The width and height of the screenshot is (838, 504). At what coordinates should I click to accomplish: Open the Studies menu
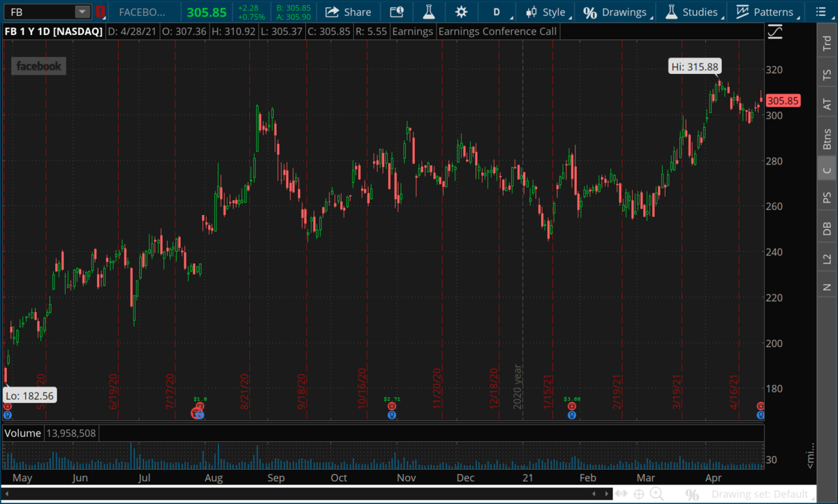(692, 12)
